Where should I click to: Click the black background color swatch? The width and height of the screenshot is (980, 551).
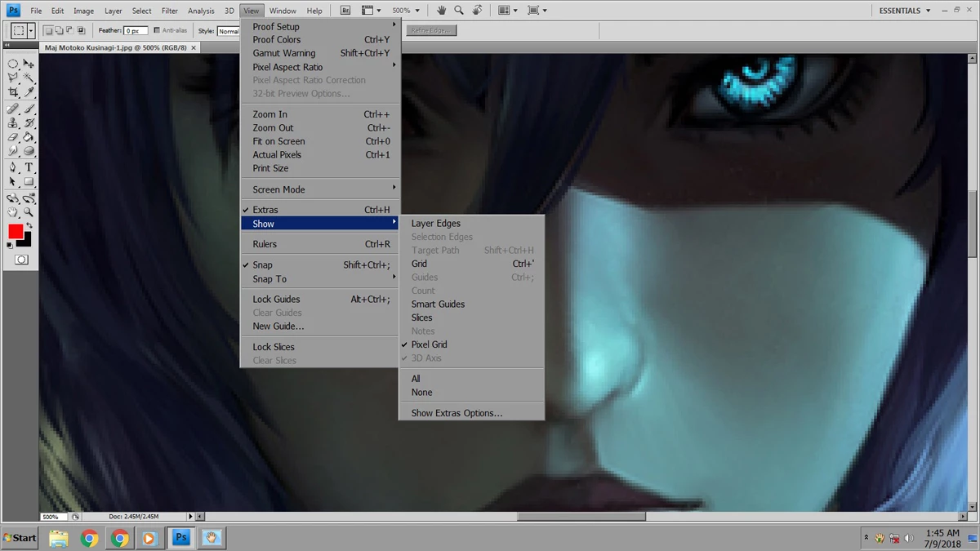tap(27, 241)
